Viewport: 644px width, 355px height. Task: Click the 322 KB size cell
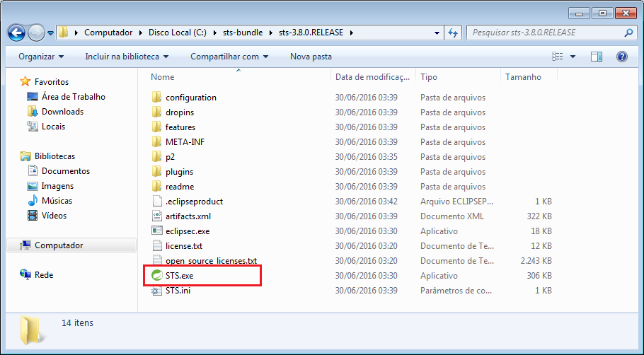tap(539, 216)
